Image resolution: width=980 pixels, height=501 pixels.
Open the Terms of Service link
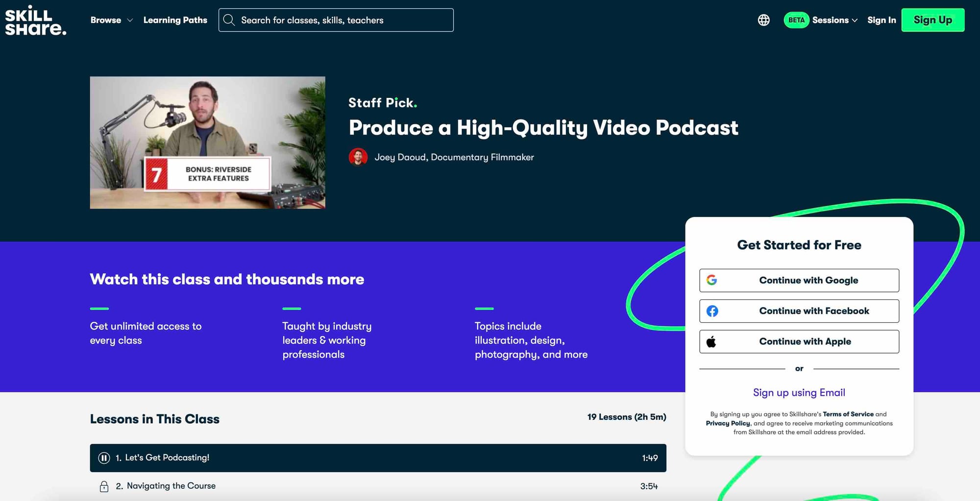pyautogui.click(x=848, y=414)
